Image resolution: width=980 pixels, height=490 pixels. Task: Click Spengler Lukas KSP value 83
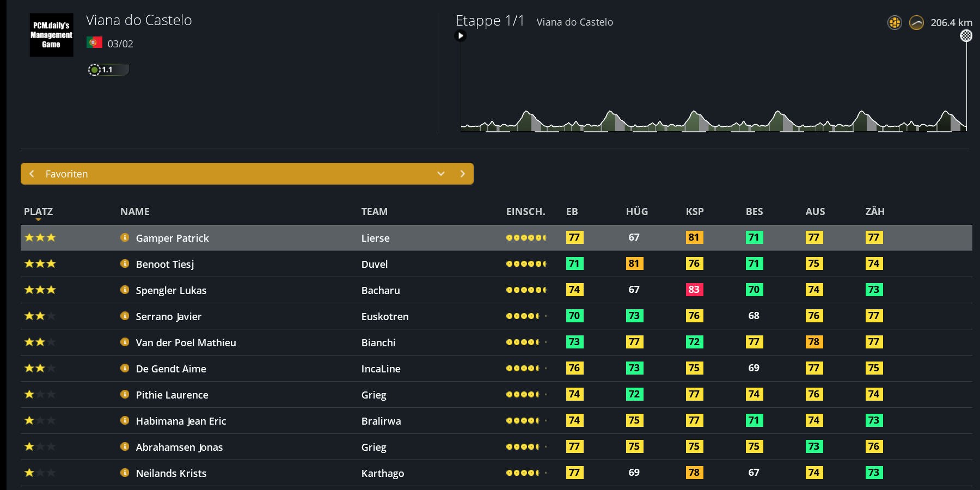coord(694,290)
